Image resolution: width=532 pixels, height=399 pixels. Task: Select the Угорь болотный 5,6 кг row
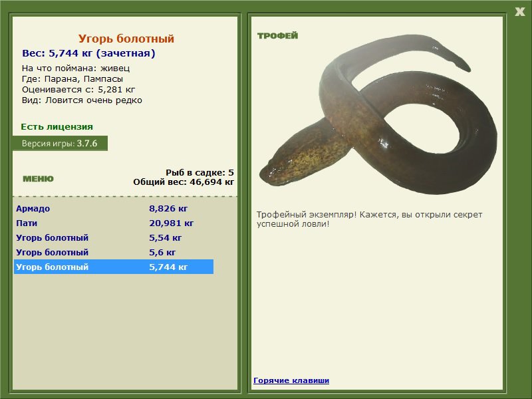pos(114,252)
